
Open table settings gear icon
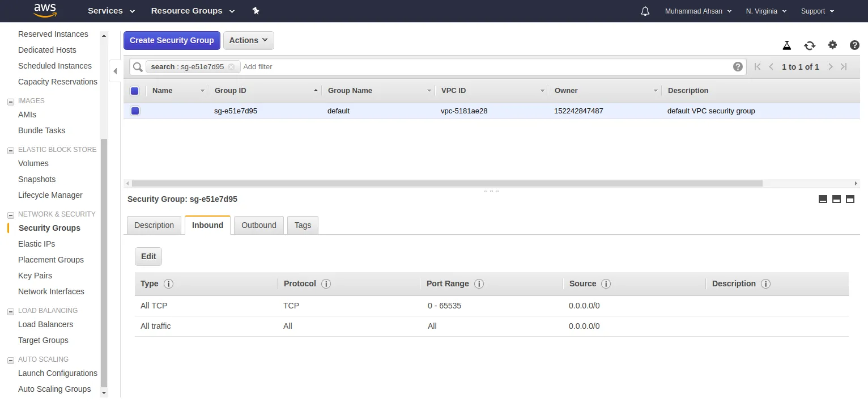pyautogui.click(x=832, y=45)
